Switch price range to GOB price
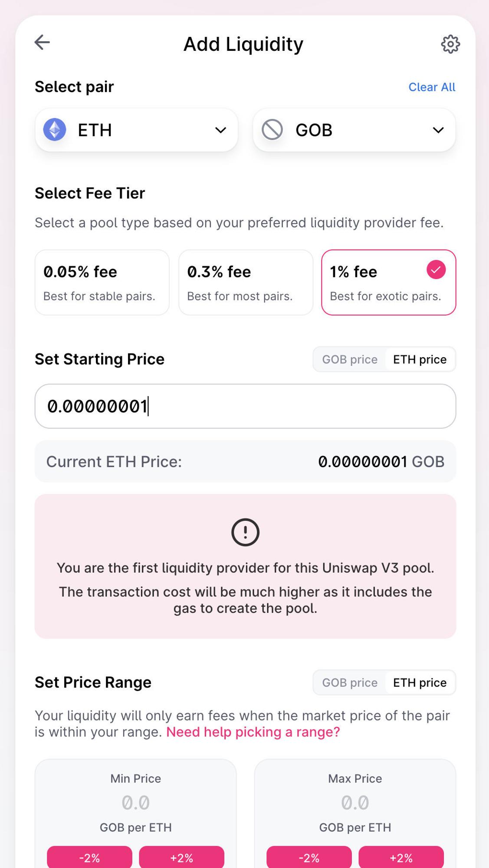 [350, 683]
